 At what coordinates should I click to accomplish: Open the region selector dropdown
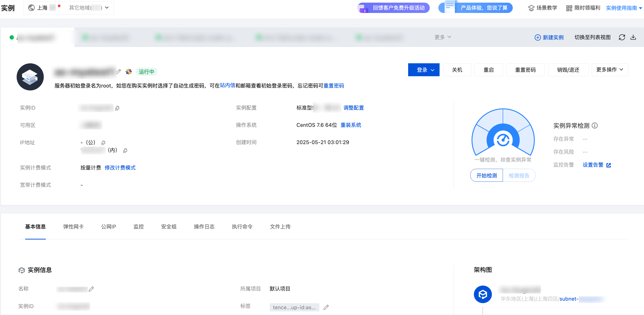click(68, 8)
